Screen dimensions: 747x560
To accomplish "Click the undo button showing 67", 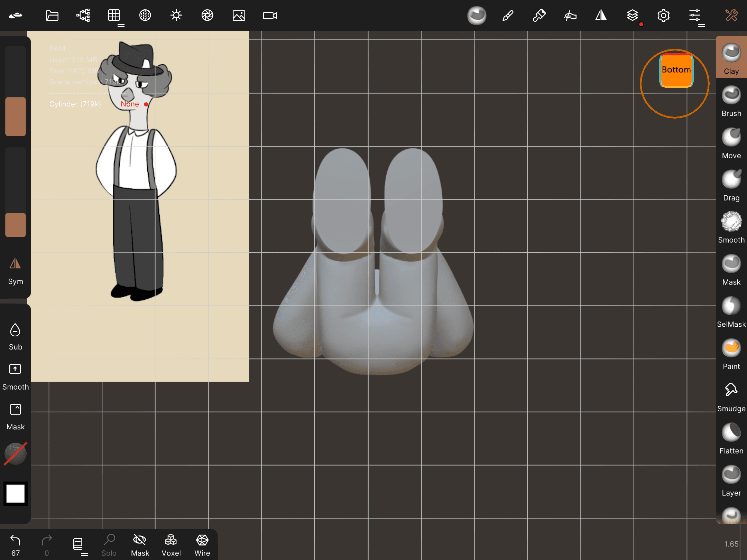I will coord(15,544).
